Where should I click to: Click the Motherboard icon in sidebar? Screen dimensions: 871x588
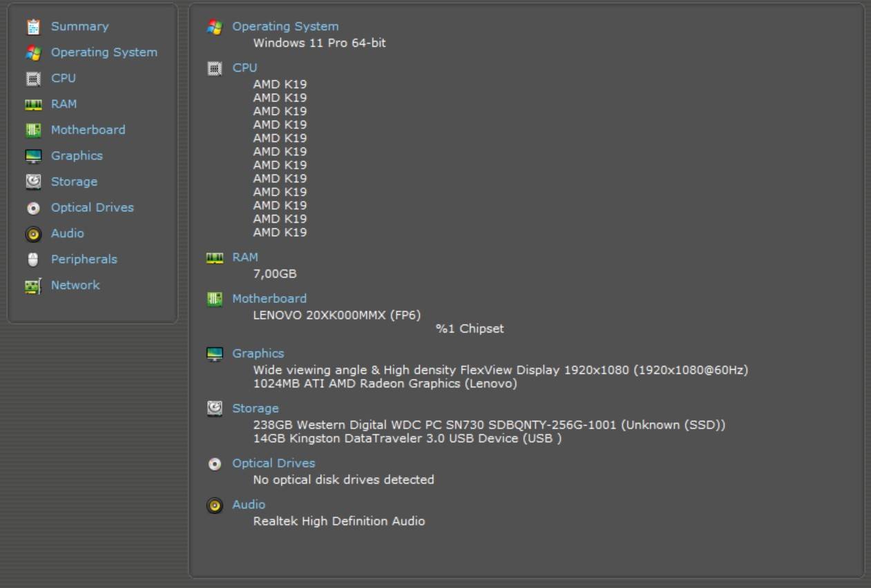(x=33, y=130)
